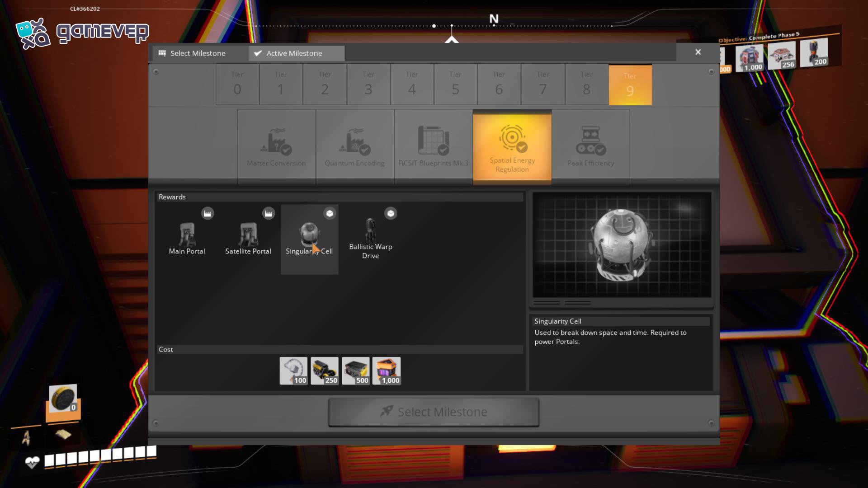Select Tier 1
The width and height of the screenshot is (868, 488).
pyautogui.click(x=281, y=84)
